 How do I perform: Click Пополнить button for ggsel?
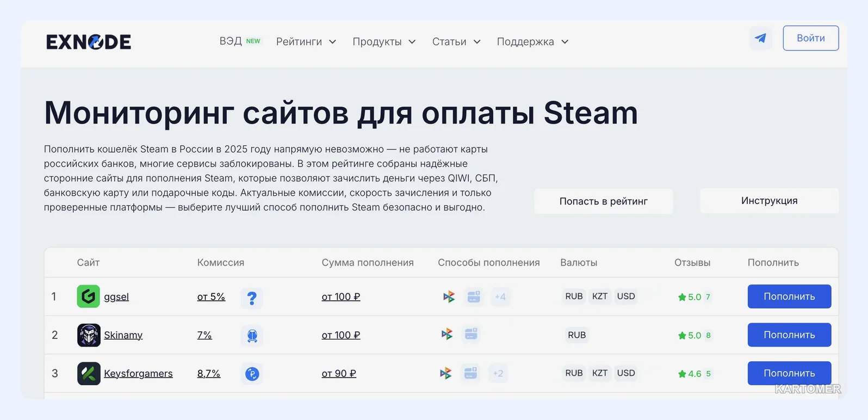tap(790, 297)
